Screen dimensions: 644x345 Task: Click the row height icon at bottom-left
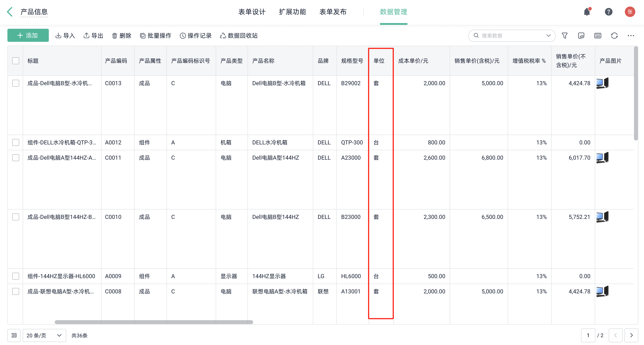pos(14,335)
